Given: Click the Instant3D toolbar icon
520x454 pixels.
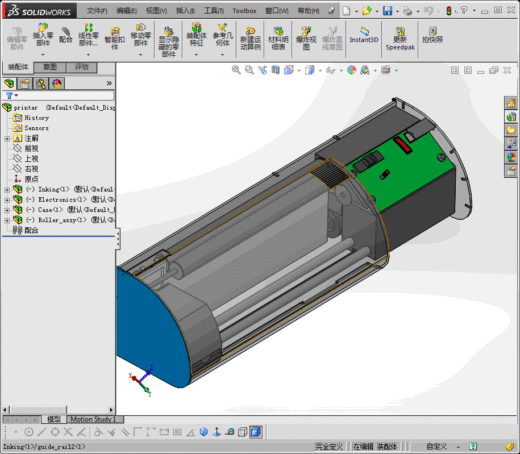Looking at the screenshot, I should pyautogui.click(x=364, y=36).
